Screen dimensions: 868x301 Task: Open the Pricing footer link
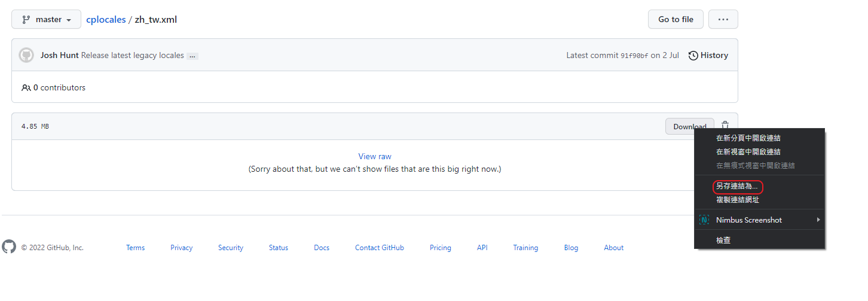(x=441, y=248)
